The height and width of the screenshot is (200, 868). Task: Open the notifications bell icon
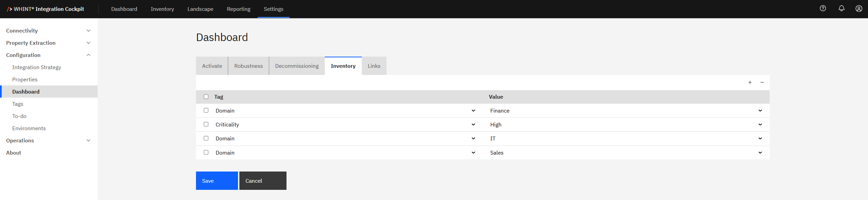842,8
